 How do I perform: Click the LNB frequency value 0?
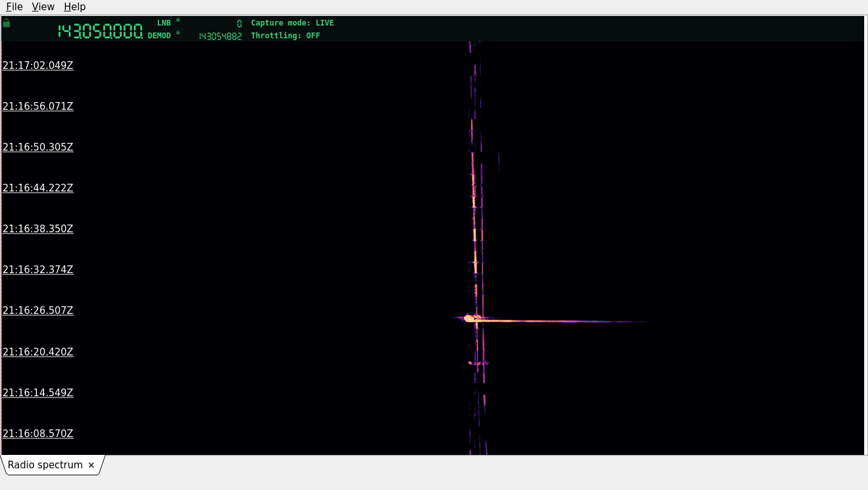pos(239,24)
